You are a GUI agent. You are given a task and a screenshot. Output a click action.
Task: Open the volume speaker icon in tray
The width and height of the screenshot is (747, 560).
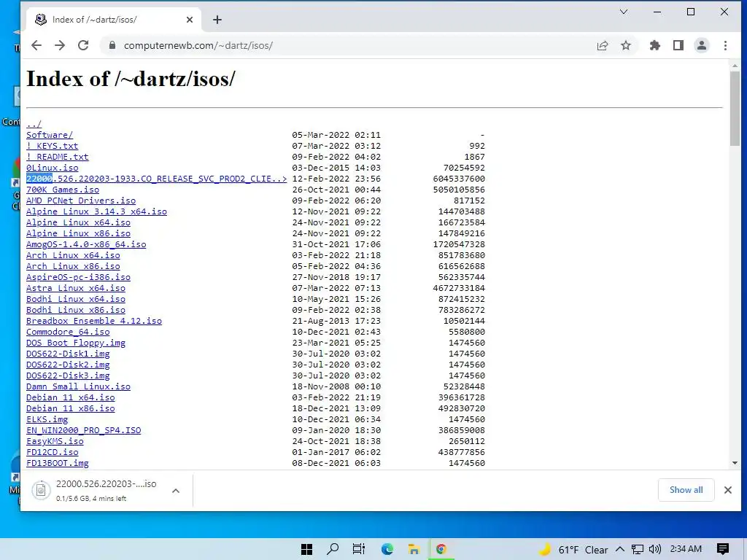[x=655, y=549]
